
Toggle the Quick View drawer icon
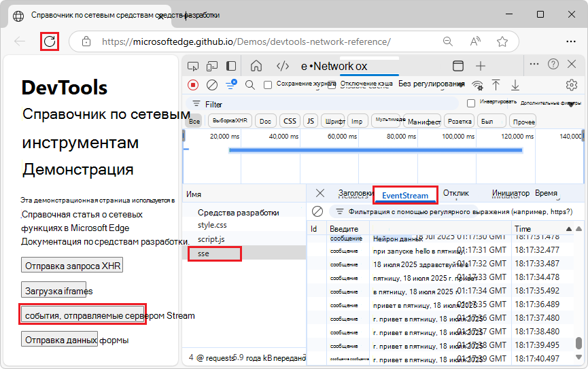pyautogui.click(x=458, y=66)
